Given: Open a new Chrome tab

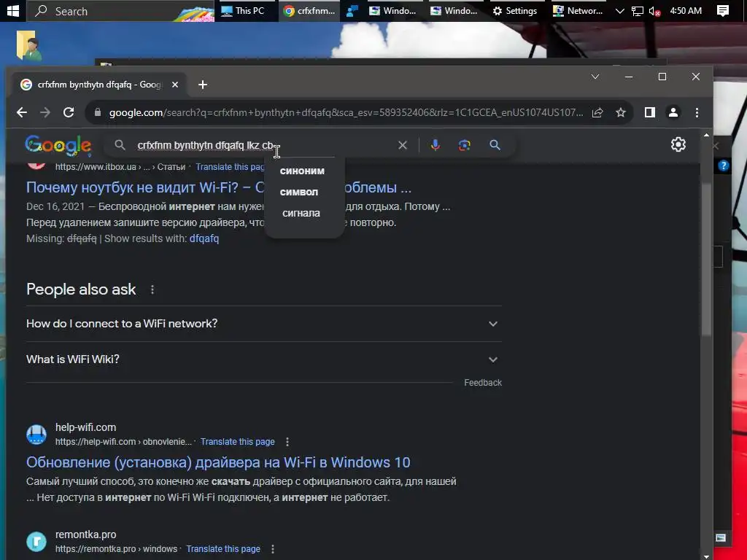Looking at the screenshot, I should (x=203, y=85).
